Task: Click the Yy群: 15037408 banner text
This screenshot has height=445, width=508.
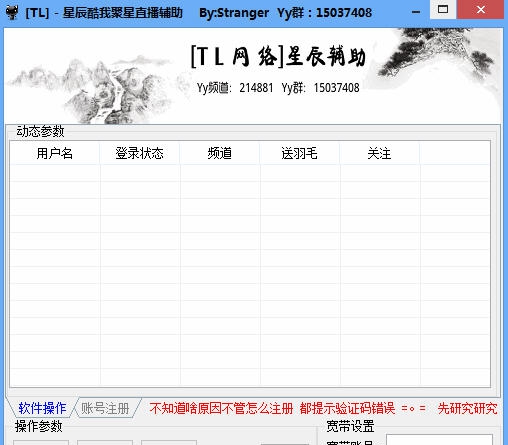Action: pos(320,88)
